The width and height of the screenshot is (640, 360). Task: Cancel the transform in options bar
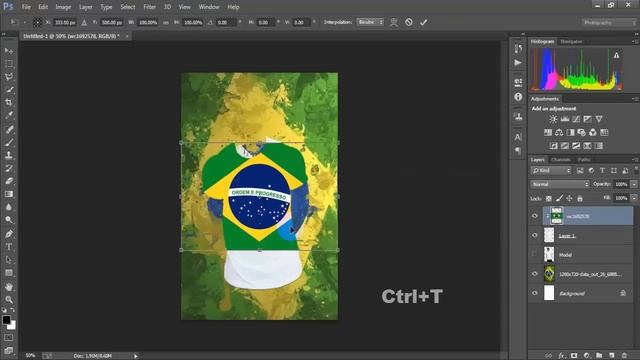click(x=409, y=22)
